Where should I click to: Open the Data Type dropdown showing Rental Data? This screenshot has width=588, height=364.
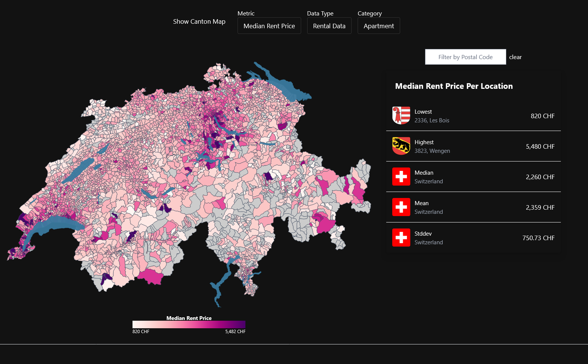click(329, 26)
